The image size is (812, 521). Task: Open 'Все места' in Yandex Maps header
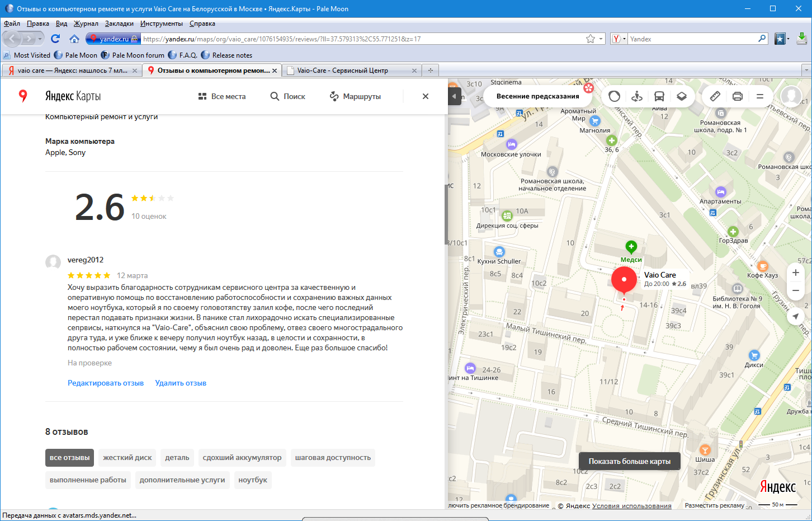222,96
